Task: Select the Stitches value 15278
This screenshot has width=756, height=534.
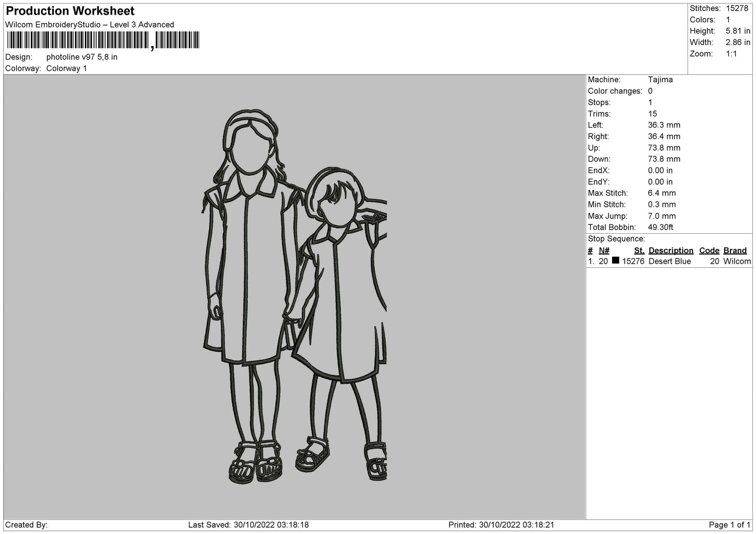Action: (x=737, y=8)
